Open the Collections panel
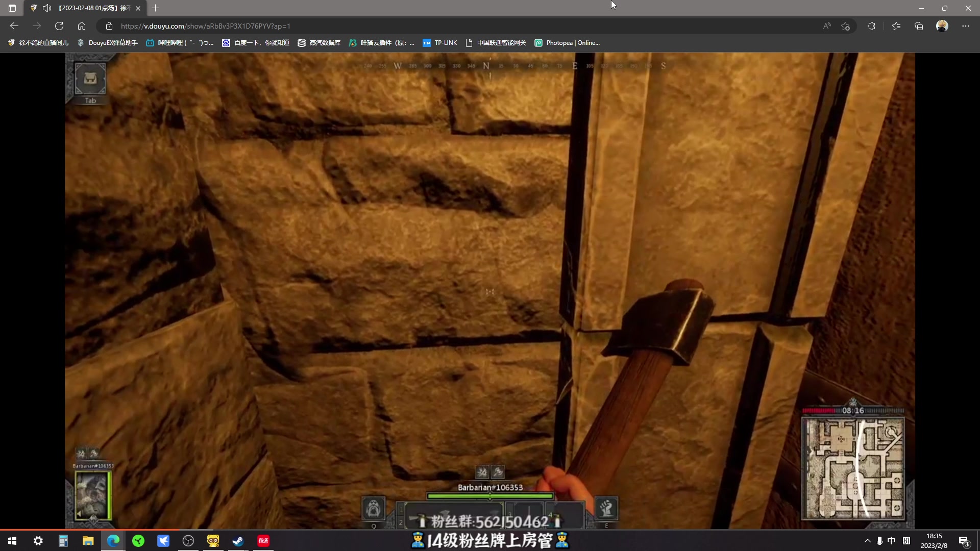 pos(919,26)
